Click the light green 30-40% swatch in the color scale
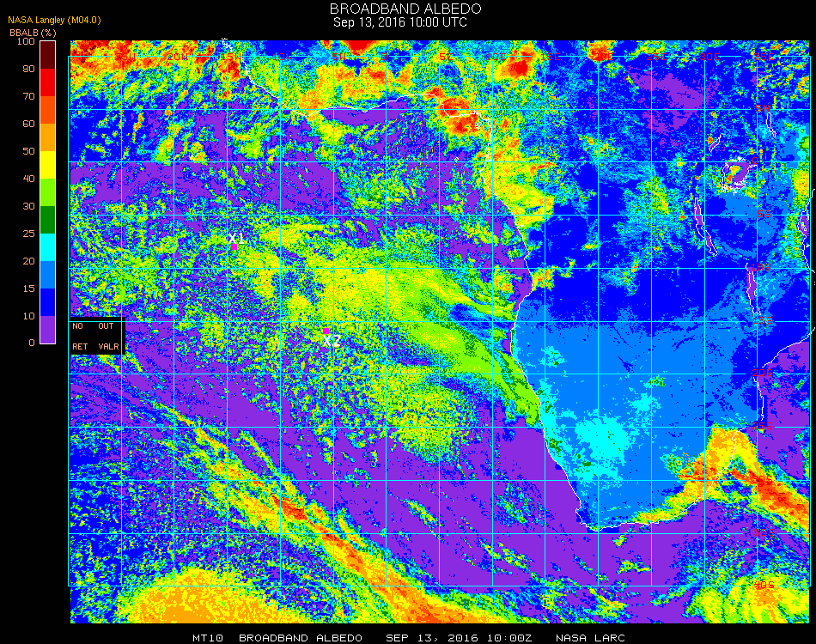The image size is (816, 644). 47,192
